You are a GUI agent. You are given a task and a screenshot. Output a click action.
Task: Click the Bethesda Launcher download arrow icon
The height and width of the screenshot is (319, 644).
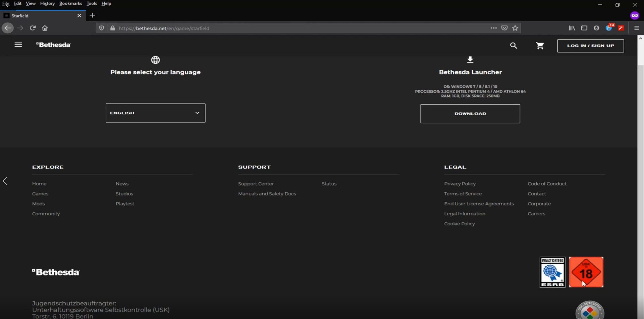pyautogui.click(x=470, y=60)
